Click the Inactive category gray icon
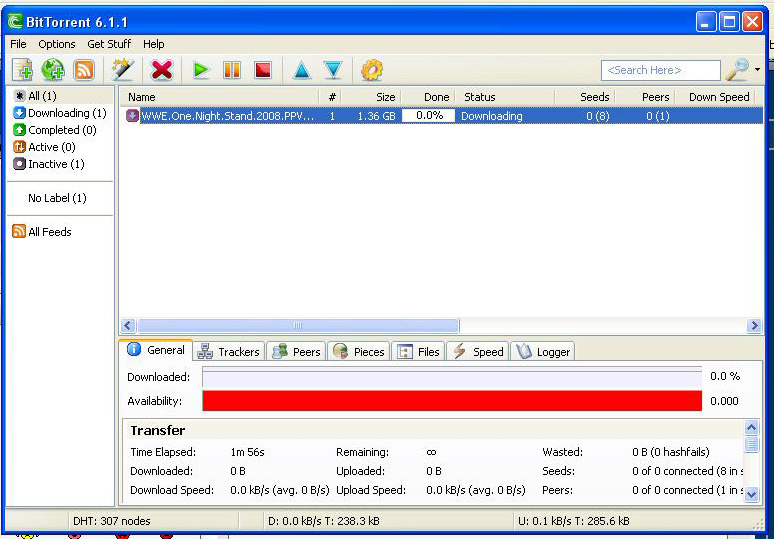774x539 pixels. 19,164
